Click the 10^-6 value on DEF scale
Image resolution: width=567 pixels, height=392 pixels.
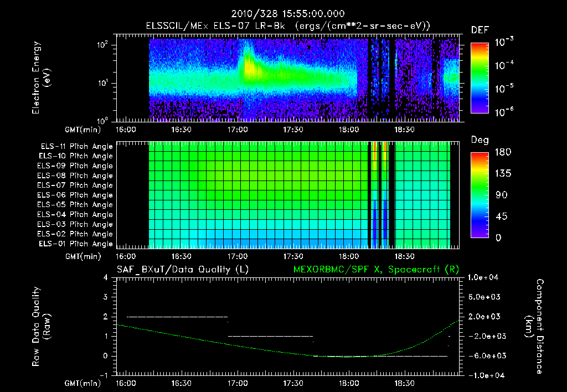pyautogui.click(x=504, y=112)
